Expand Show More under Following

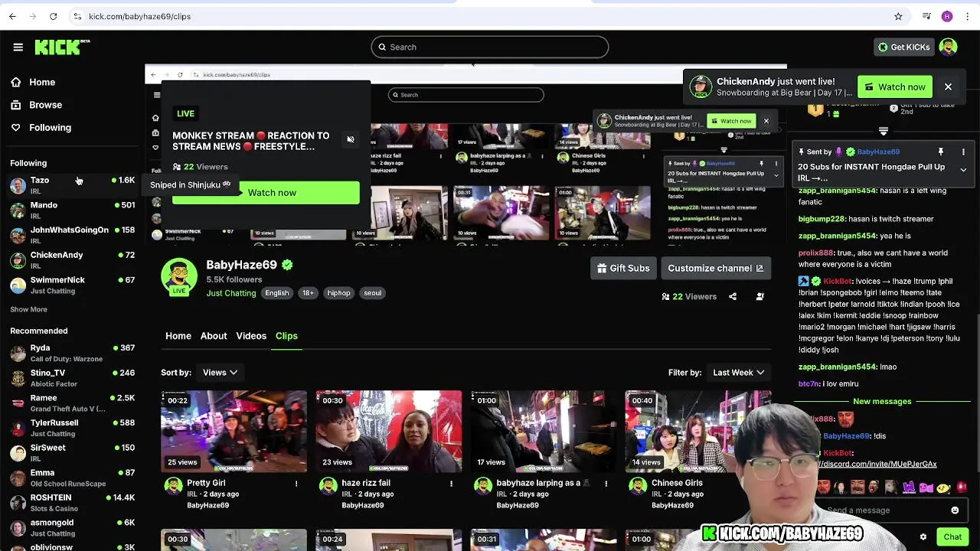[28, 309]
